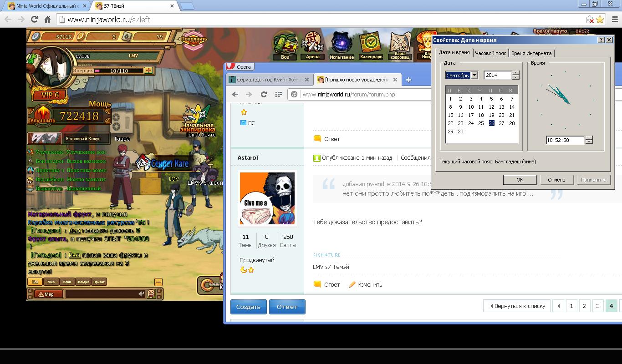Screen dimensions: 622x364
Task: Select the Гильдия chat filter tab
Action: tap(83, 282)
